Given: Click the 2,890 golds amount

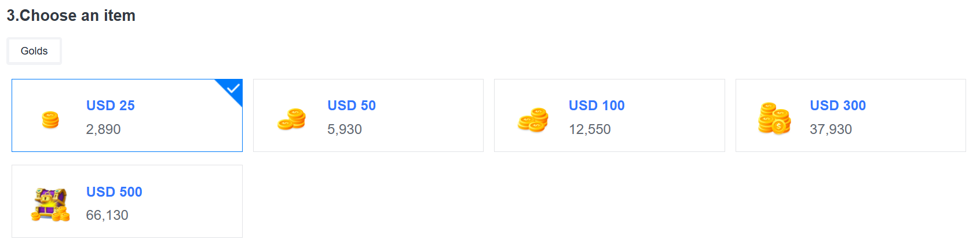Looking at the screenshot, I should [103, 129].
